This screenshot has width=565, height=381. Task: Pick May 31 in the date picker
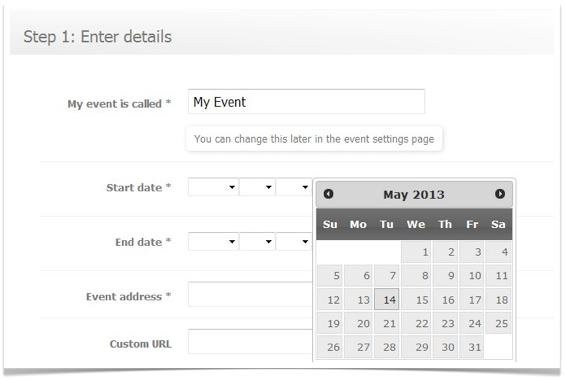click(x=472, y=347)
